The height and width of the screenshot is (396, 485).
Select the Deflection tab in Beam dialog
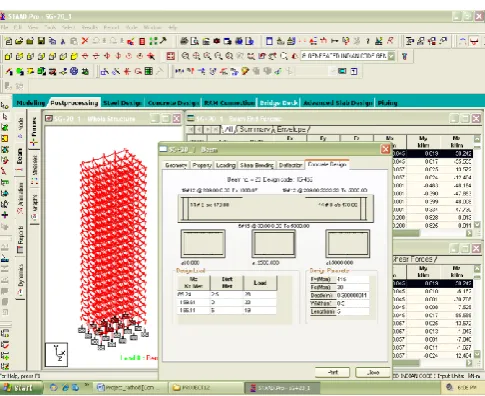click(x=290, y=165)
